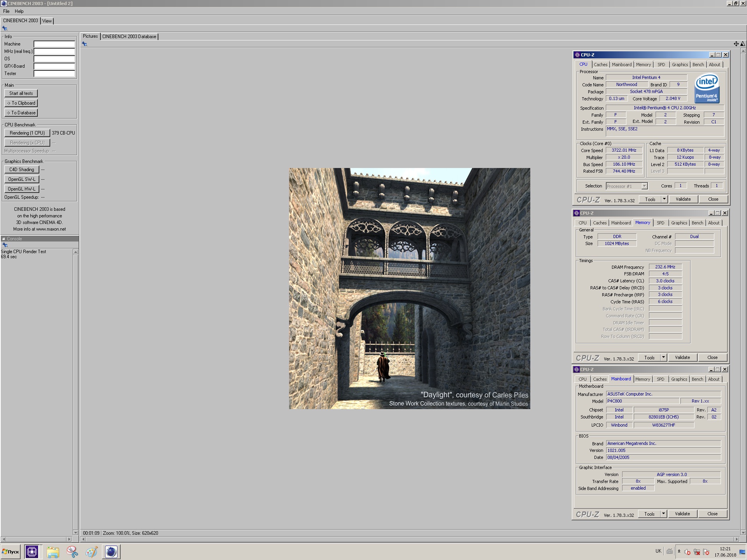Viewport: 747px width, 560px height.
Task: Open the Graphics tab in the middle CPU-Z window
Action: coord(679,223)
